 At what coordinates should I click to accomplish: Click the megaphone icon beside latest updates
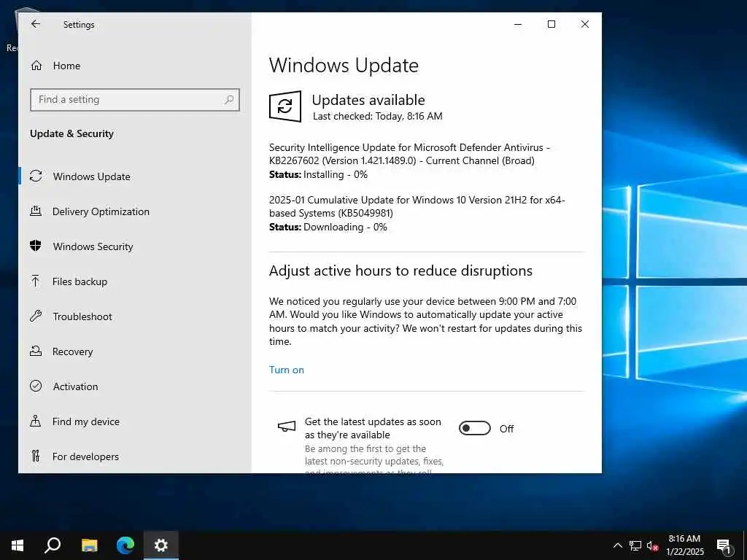point(287,426)
